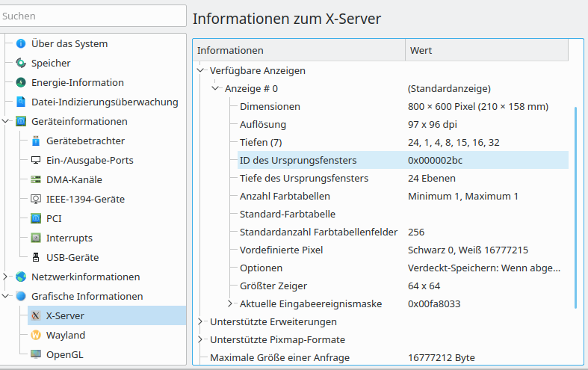Select the Auflösung row
The width and height of the screenshot is (588, 370).
pyautogui.click(x=403, y=124)
